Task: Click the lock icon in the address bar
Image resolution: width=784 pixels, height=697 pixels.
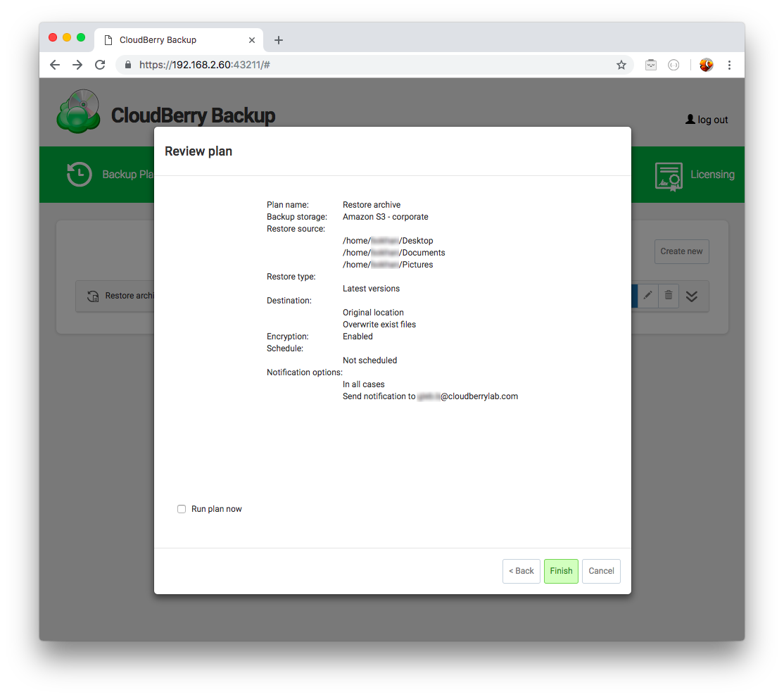Action: [x=128, y=65]
